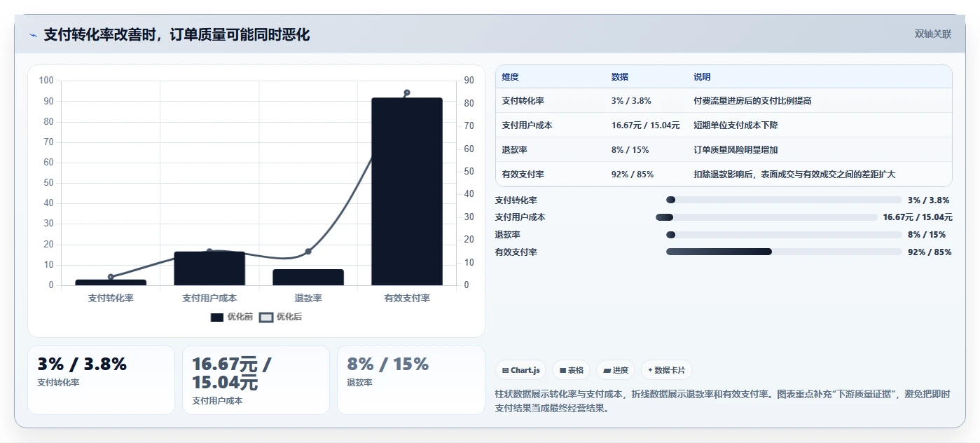Click the 双轴关联 badge in header
The height and width of the screenshot is (443, 980).
tap(932, 34)
